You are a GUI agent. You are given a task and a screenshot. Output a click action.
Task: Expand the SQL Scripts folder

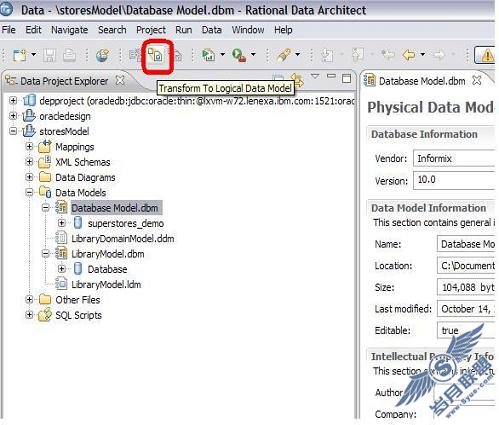click(x=29, y=315)
